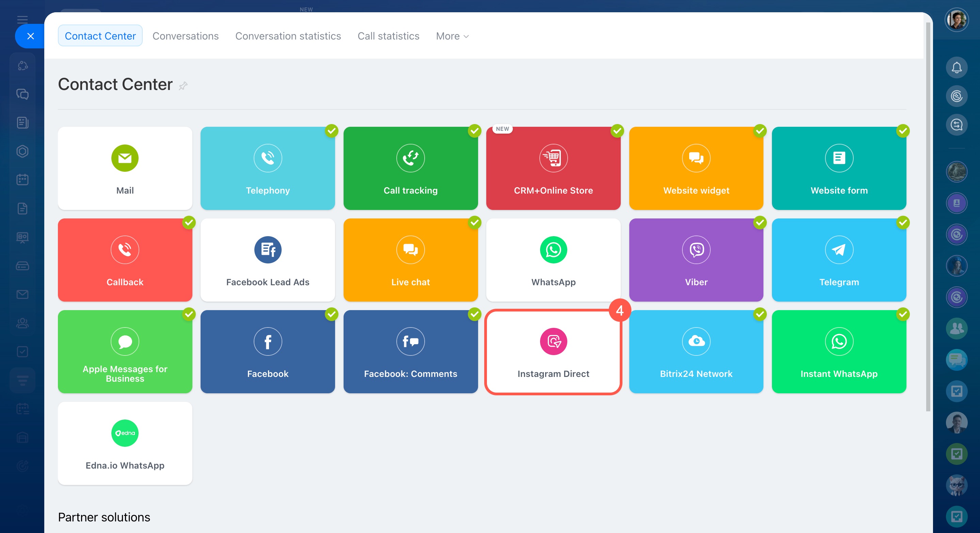Image resolution: width=980 pixels, height=533 pixels.
Task: Click green checkmark on Callback tile
Action: [x=189, y=223]
